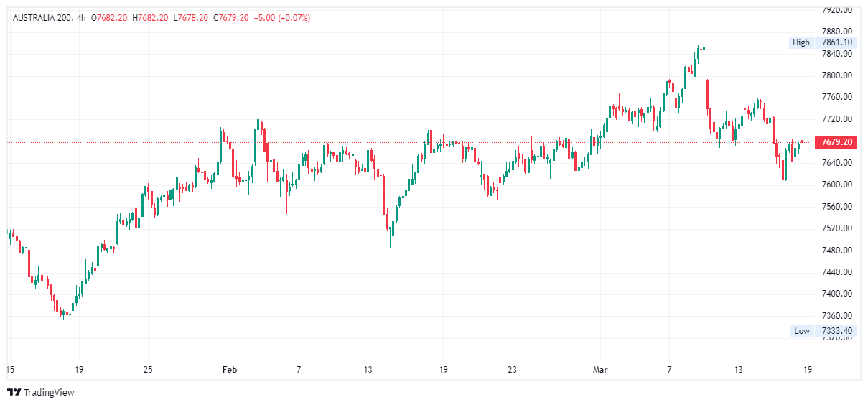Select the AUSTRALIA 200, 4h symbol title

pos(52,18)
